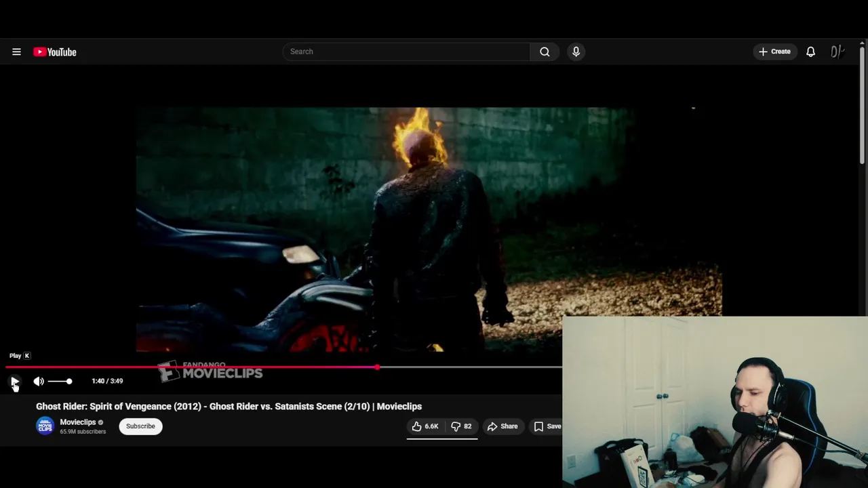Like the video showing 6.6K likes
Image resolution: width=868 pixels, height=488 pixels.
click(425, 426)
